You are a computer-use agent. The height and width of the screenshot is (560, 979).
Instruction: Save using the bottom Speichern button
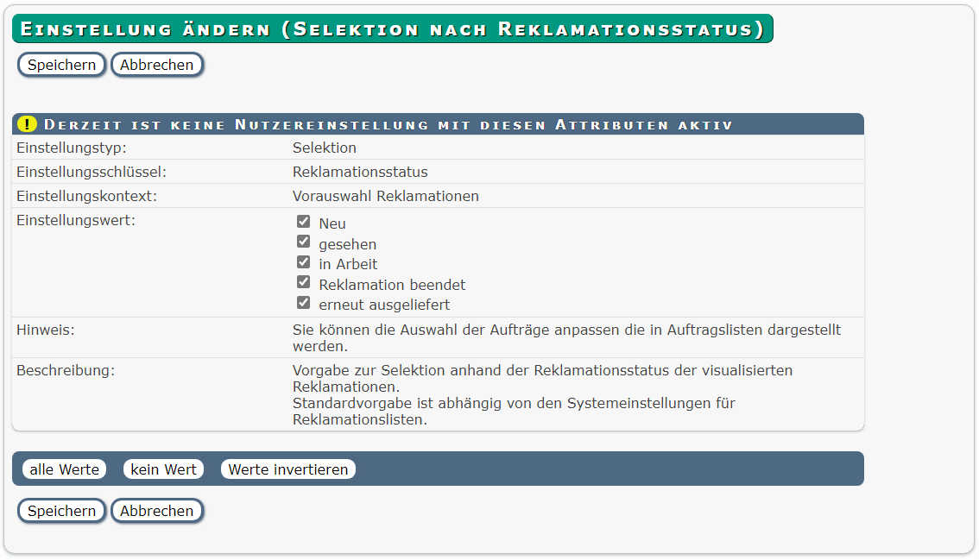[61, 511]
